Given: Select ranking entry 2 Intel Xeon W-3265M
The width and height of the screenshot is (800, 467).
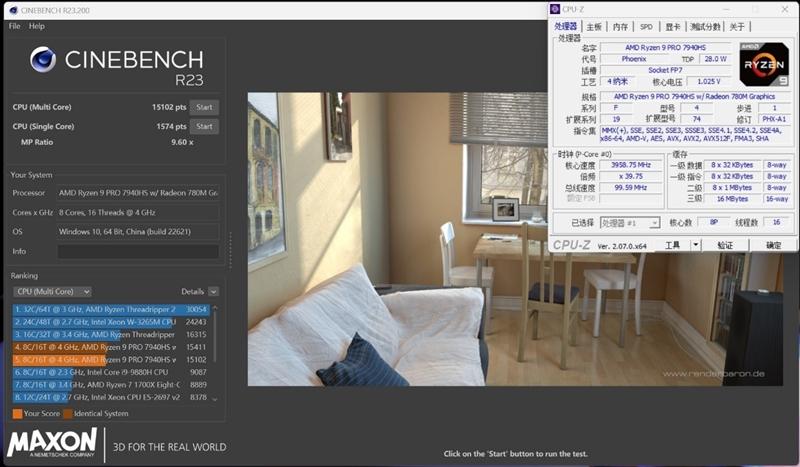Looking at the screenshot, I should (x=111, y=322).
